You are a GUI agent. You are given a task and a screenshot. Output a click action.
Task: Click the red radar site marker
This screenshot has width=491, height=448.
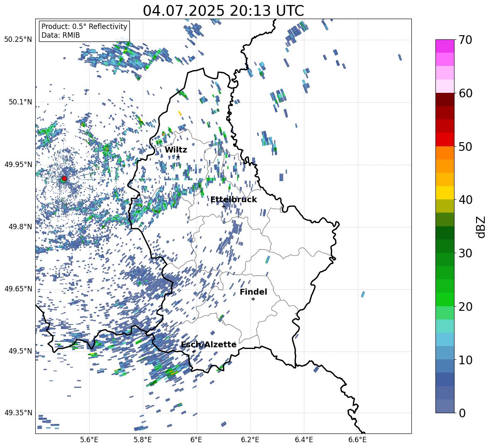tap(64, 178)
